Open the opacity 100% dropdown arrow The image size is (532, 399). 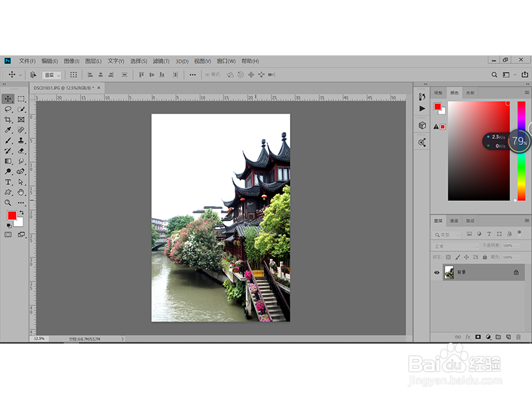pyautogui.click(x=518, y=245)
